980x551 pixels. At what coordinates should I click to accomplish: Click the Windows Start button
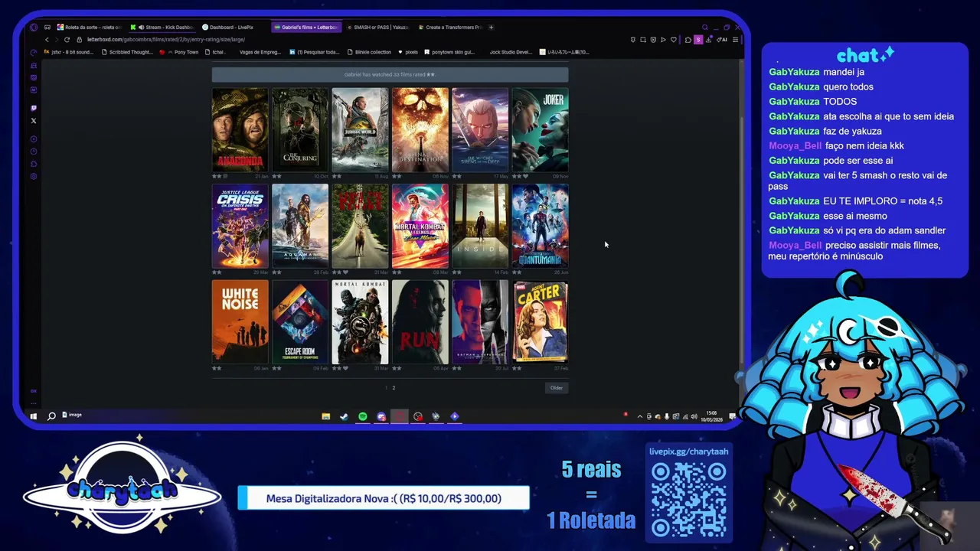point(34,416)
